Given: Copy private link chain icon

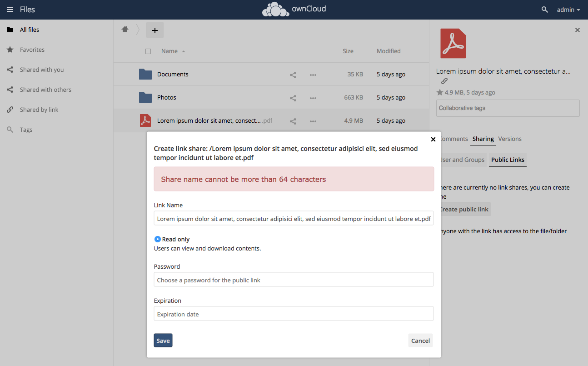Looking at the screenshot, I should (x=444, y=81).
